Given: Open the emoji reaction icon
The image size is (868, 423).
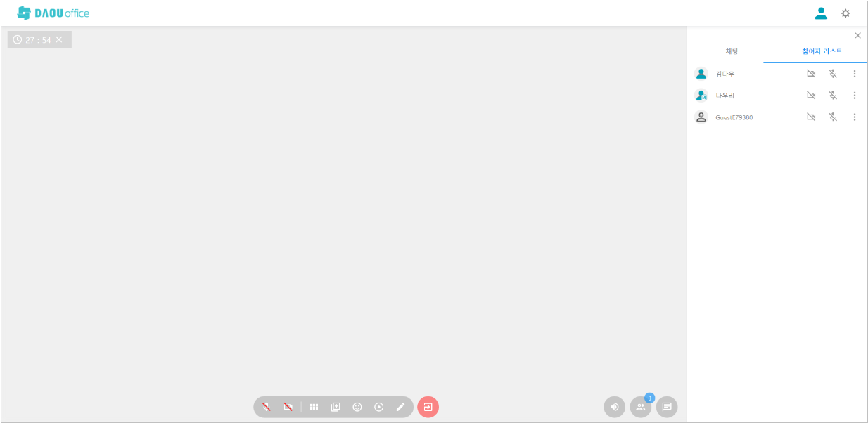Looking at the screenshot, I should (357, 407).
